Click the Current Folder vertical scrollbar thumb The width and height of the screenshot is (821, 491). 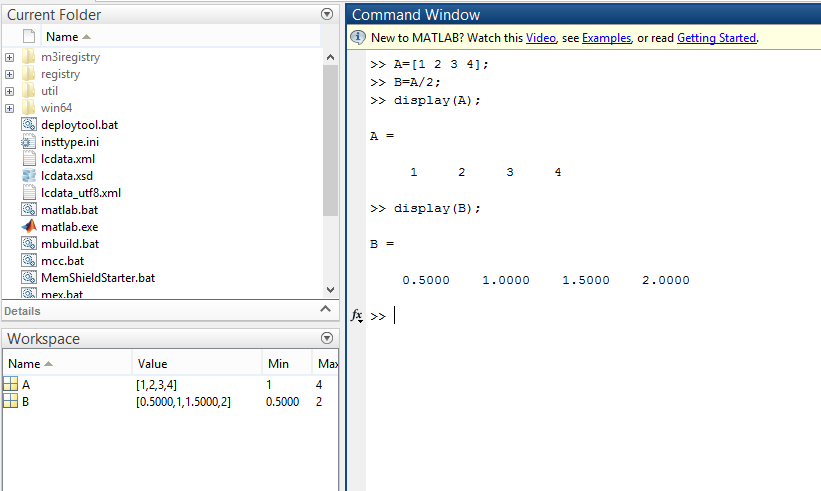(330, 140)
